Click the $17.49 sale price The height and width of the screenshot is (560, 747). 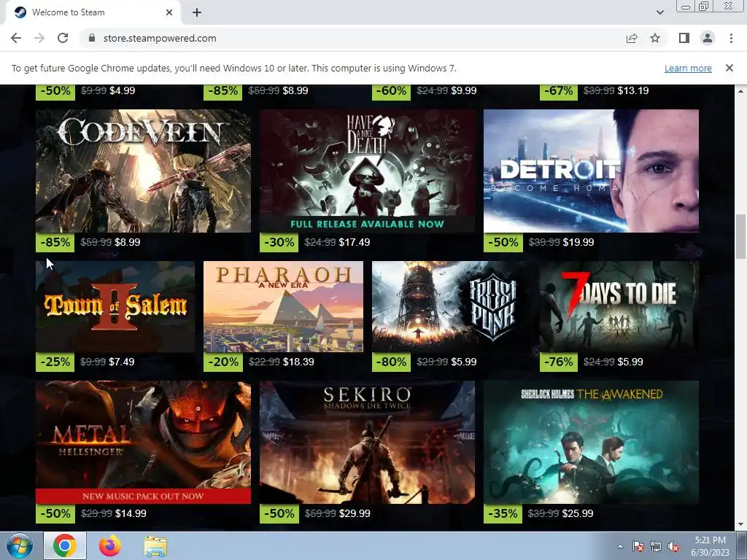[354, 242]
